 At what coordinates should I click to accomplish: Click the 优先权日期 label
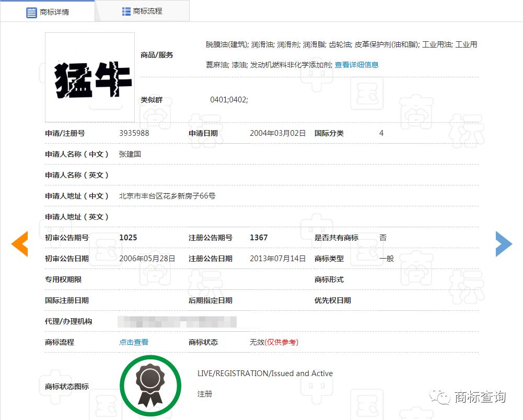[332, 300]
